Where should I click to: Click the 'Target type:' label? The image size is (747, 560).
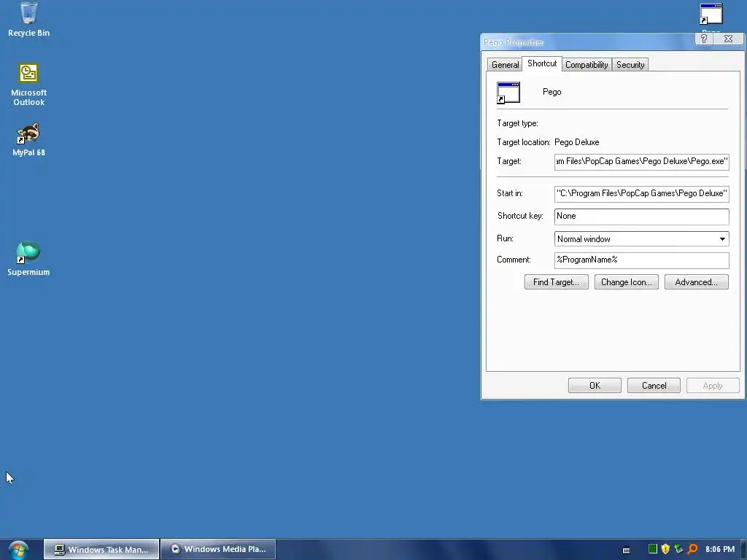click(x=517, y=123)
